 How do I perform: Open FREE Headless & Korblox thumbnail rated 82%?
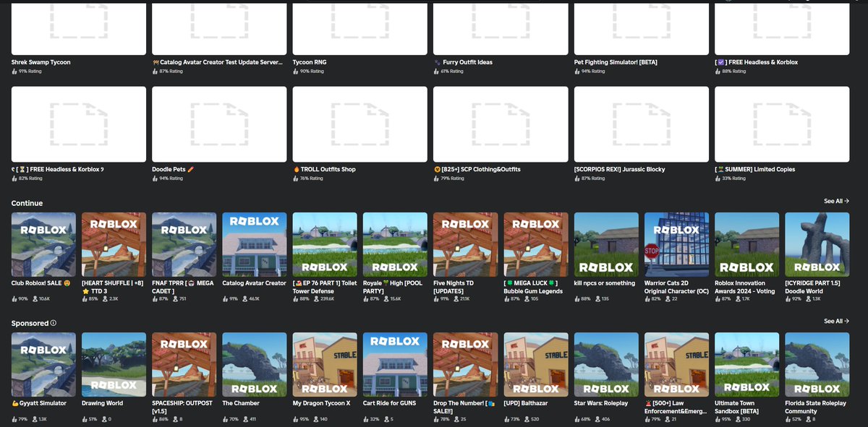(79, 124)
